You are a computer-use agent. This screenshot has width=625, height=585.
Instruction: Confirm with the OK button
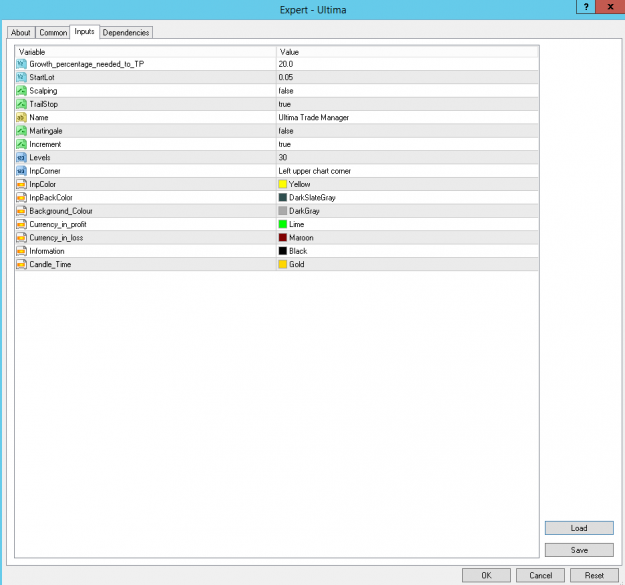[486, 575]
